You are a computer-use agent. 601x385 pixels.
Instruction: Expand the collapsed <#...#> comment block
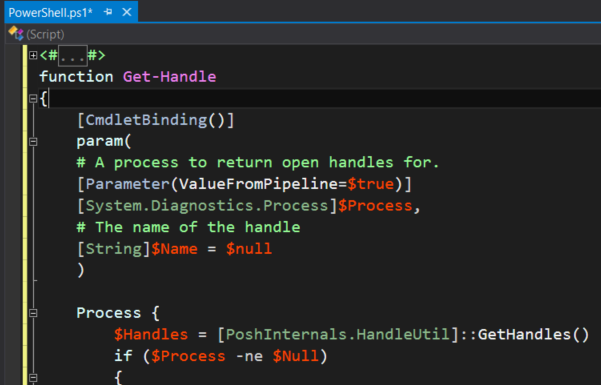[33, 56]
